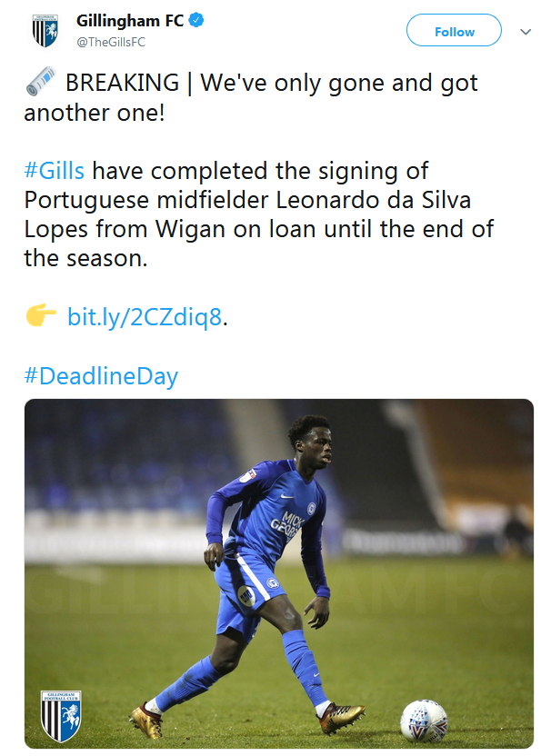Click the rolled newspaper emoji

tap(40, 84)
